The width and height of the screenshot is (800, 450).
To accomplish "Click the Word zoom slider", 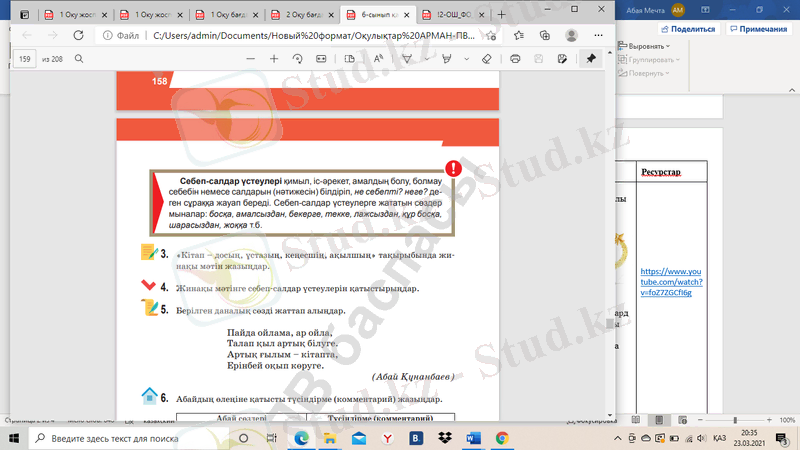I will [x=735, y=419].
